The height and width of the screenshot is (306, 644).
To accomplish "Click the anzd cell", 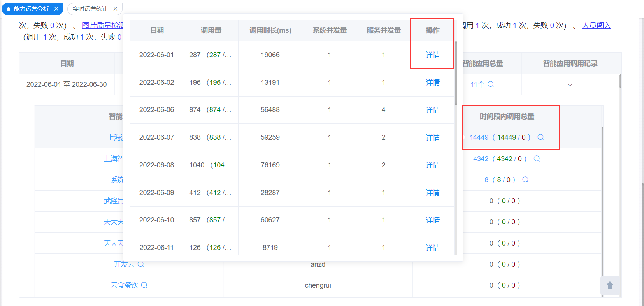I will (x=318, y=264).
